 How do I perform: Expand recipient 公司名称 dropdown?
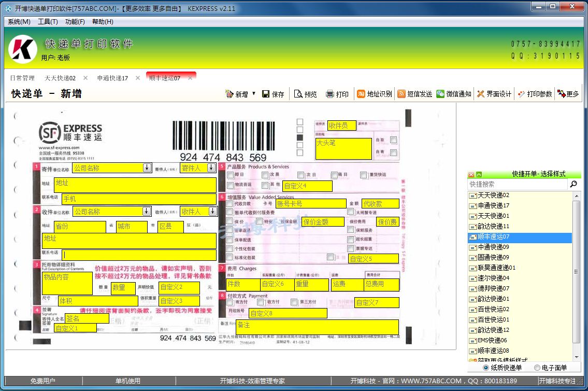(x=147, y=211)
